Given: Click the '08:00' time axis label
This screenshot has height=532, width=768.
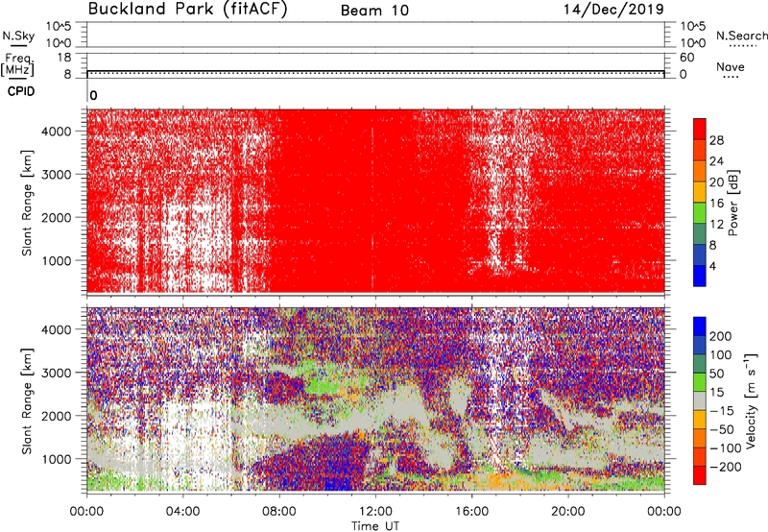Looking at the screenshot, I should point(278,512).
